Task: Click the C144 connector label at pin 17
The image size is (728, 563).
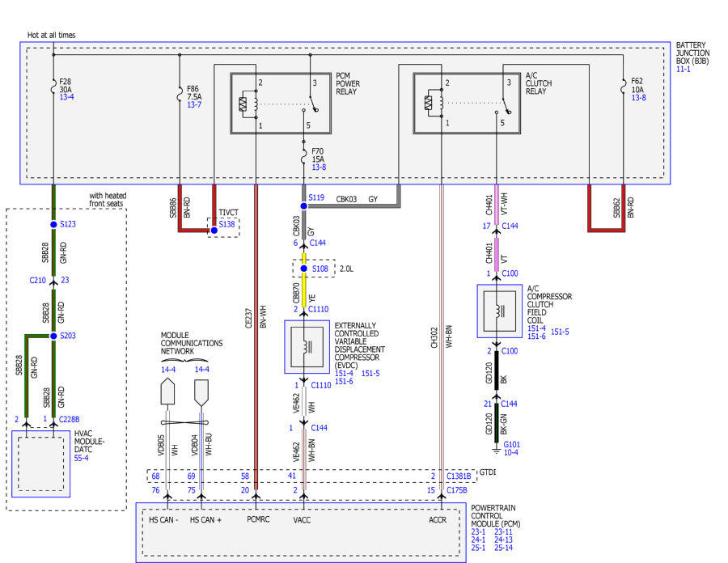Action: pos(510,226)
